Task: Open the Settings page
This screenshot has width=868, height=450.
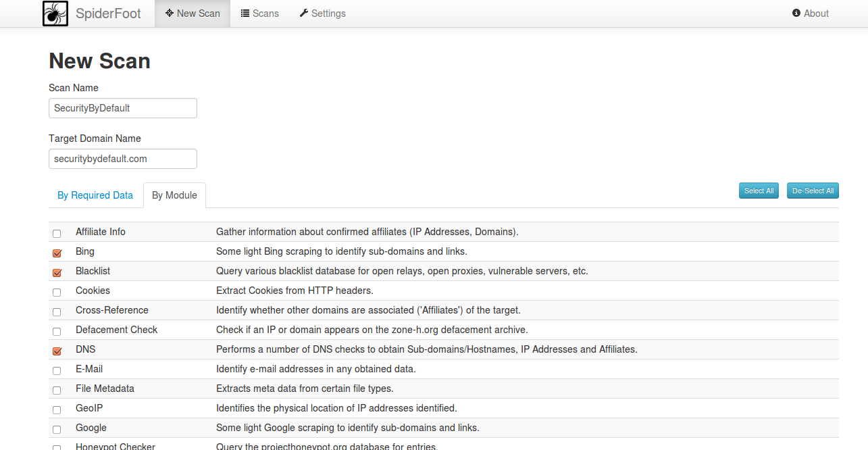Action: 323,14
